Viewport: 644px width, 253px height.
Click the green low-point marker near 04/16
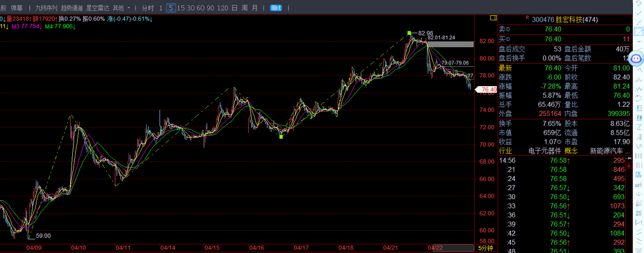pyautogui.click(x=281, y=137)
